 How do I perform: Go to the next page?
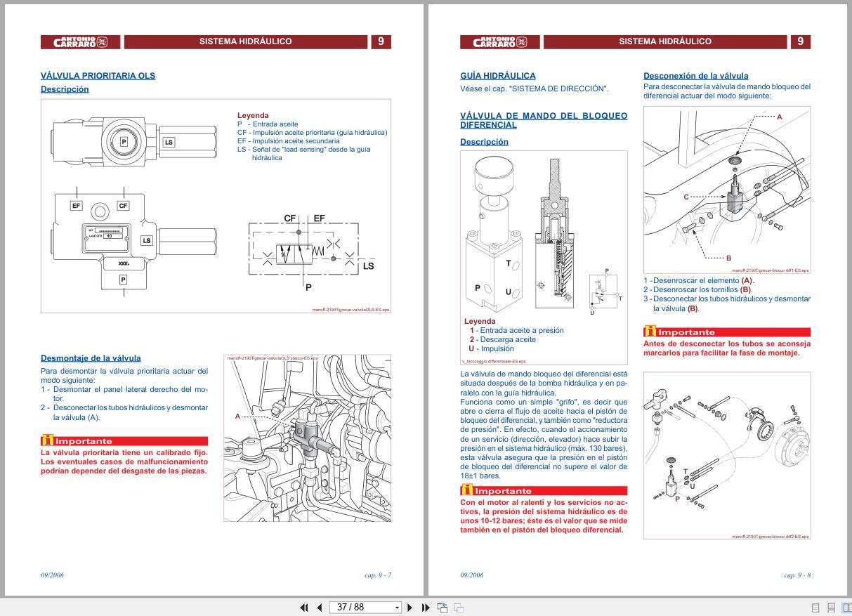pyautogui.click(x=410, y=608)
